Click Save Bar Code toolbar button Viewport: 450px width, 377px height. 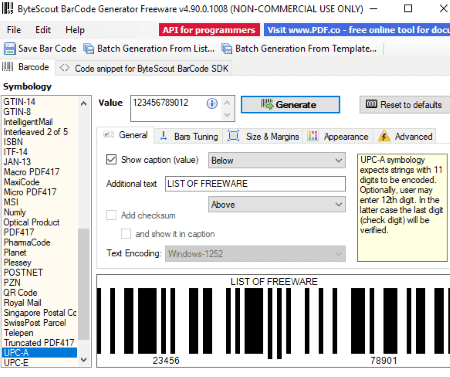click(x=40, y=49)
